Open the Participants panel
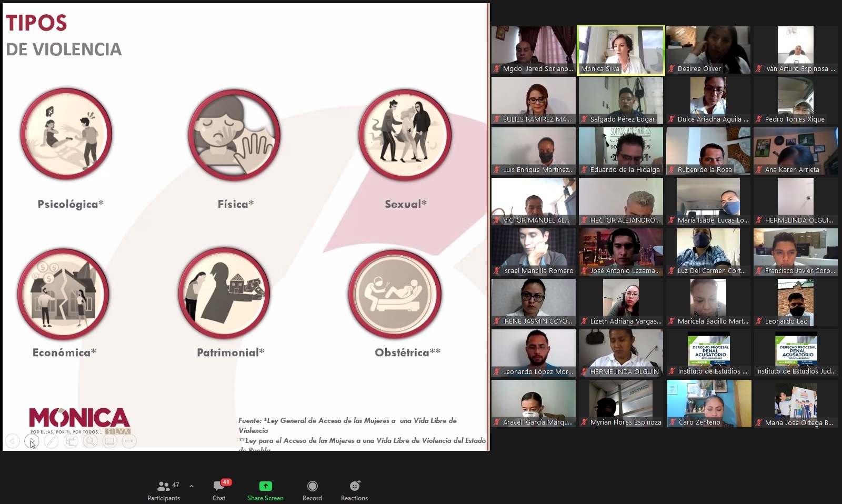 [164, 490]
